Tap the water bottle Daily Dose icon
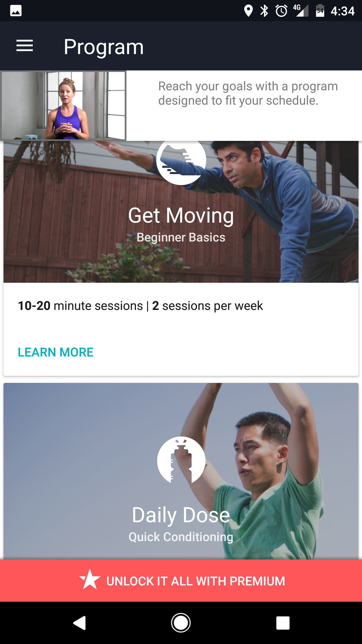 181,460
